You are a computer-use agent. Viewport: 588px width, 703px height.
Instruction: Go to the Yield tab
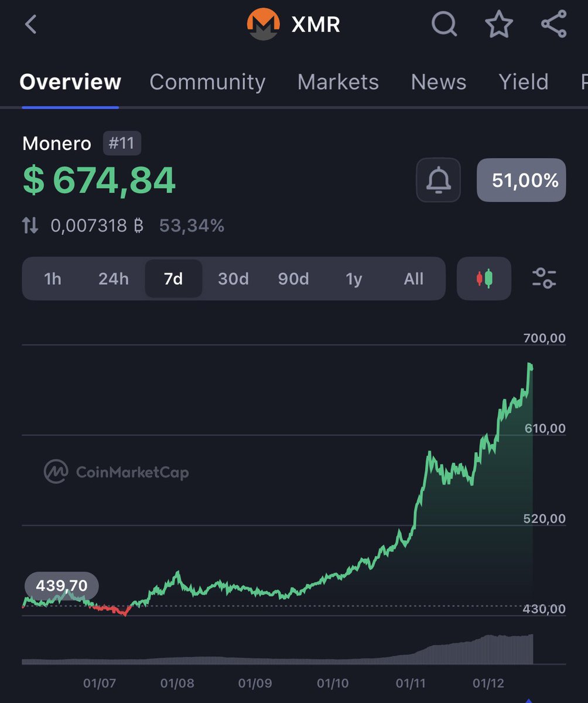[523, 83]
